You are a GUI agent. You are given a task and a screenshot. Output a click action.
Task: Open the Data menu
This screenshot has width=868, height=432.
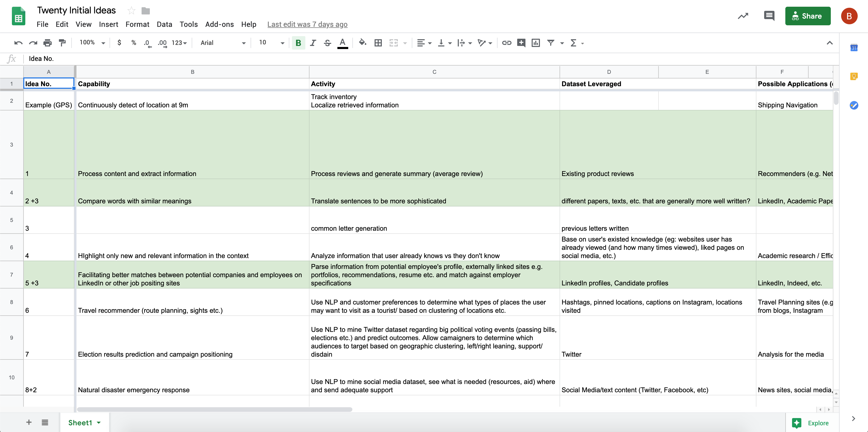[x=165, y=24]
